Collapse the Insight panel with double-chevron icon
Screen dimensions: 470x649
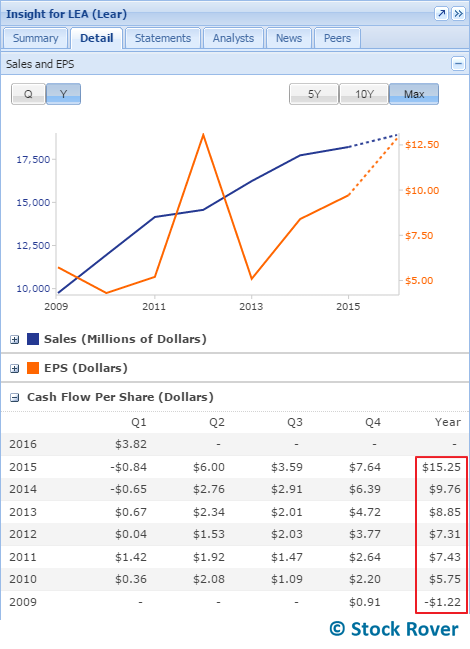458,14
